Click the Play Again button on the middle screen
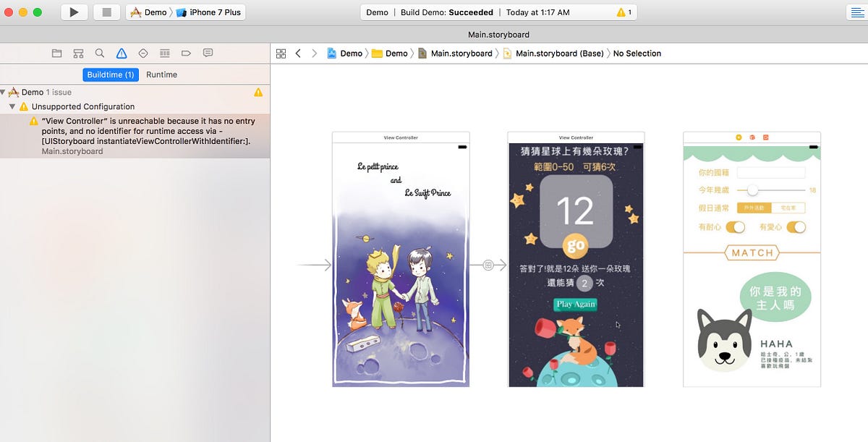The width and height of the screenshot is (868, 442). coord(576,305)
